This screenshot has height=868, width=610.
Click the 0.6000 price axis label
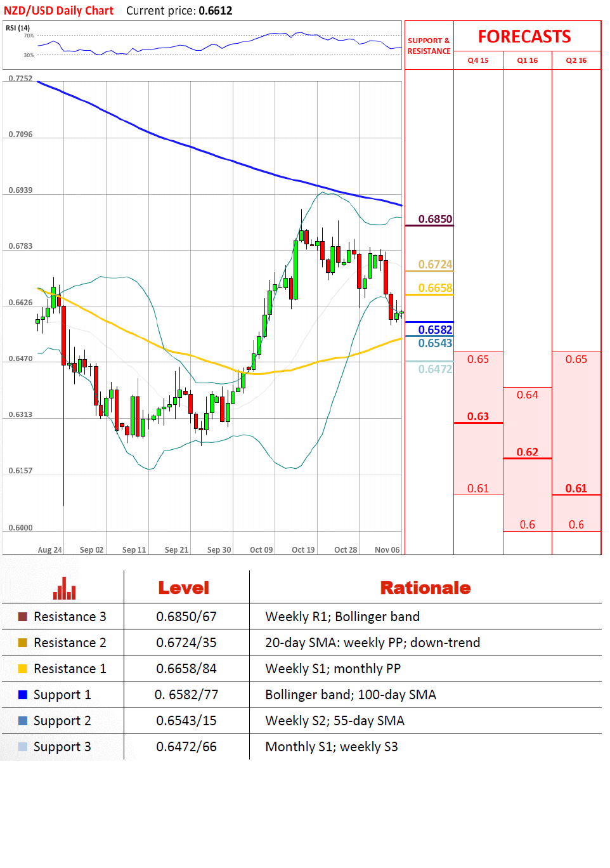pyautogui.click(x=20, y=528)
